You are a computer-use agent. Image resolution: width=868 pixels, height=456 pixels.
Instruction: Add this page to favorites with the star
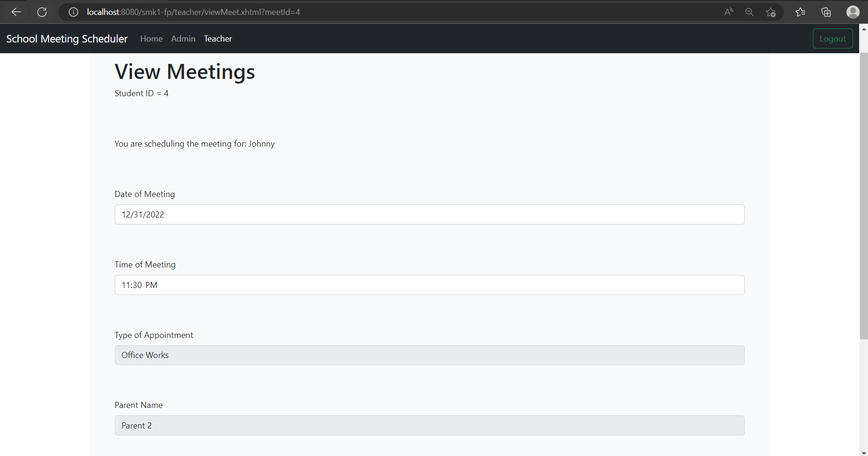(x=771, y=12)
